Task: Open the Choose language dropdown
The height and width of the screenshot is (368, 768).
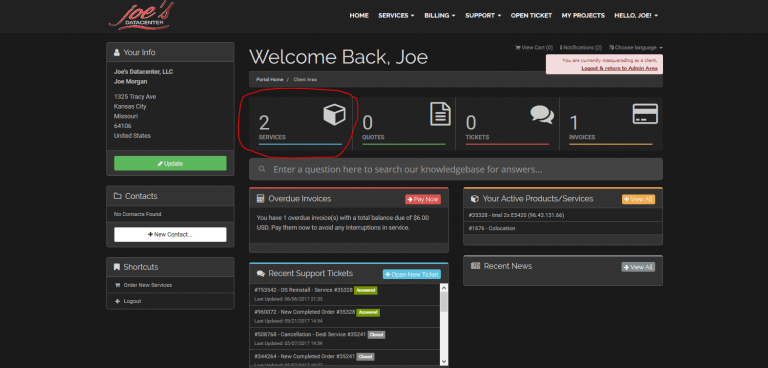Action: click(x=636, y=48)
